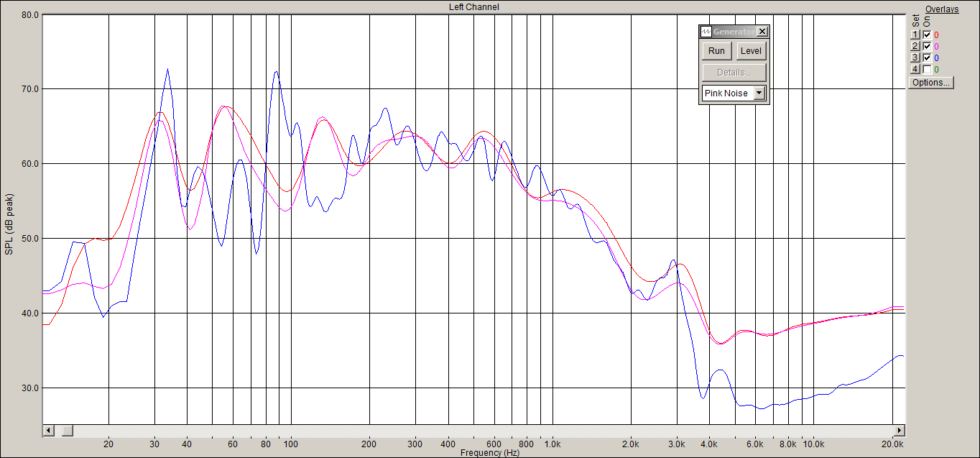
Task: Click the Frequency (Hz) axis label
Action: coord(490,453)
